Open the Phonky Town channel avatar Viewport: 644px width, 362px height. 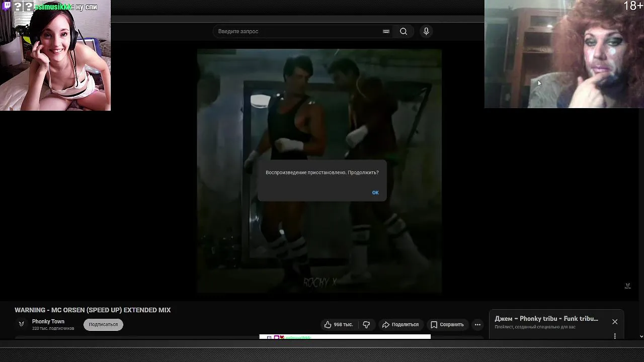pyautogui.click(x=21, y=324)
